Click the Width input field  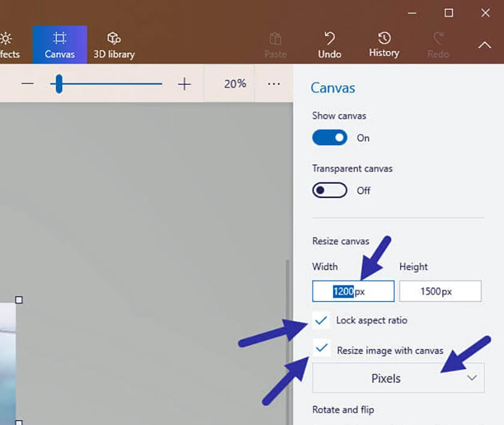tap(353, 291)
